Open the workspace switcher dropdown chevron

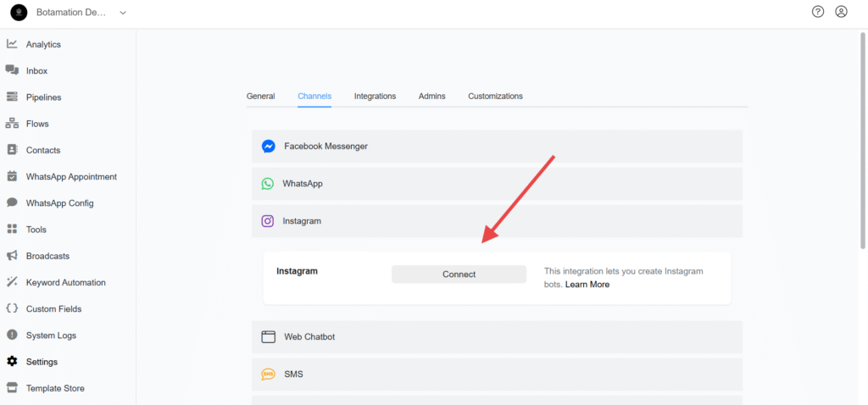pos(123,12)
